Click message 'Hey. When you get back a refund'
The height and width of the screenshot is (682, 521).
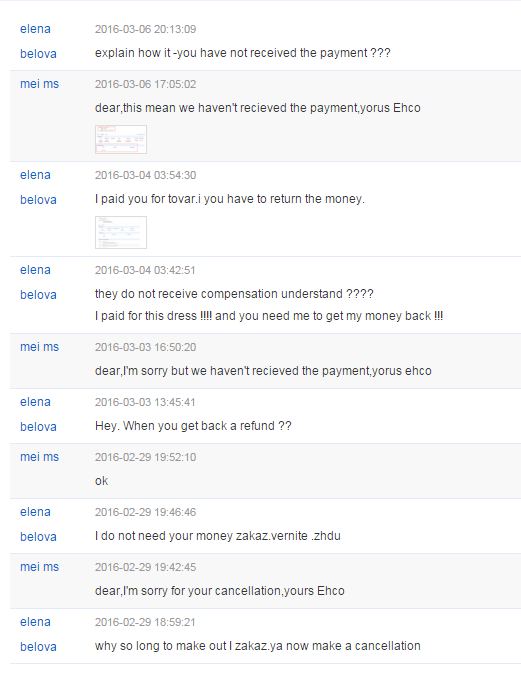[x=193, y=426]
